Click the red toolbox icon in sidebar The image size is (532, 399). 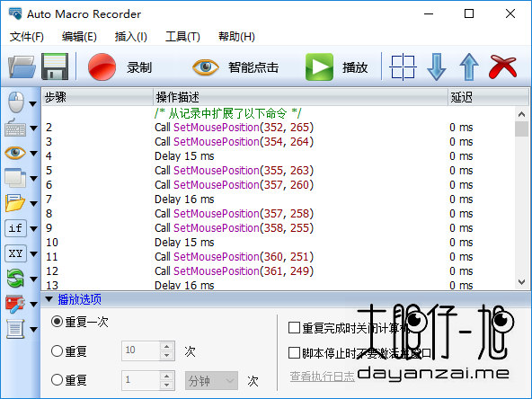pyautogui.click(x=15, y=304)
